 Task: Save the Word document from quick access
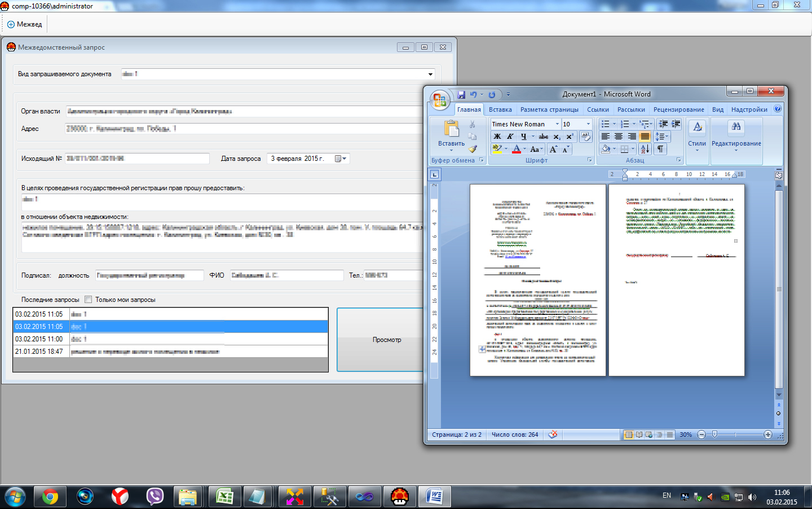click(461, 95)
